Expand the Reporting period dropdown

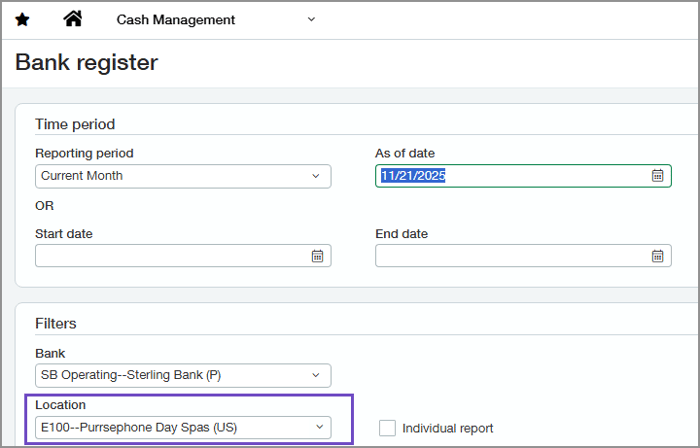tap(317, 176)
